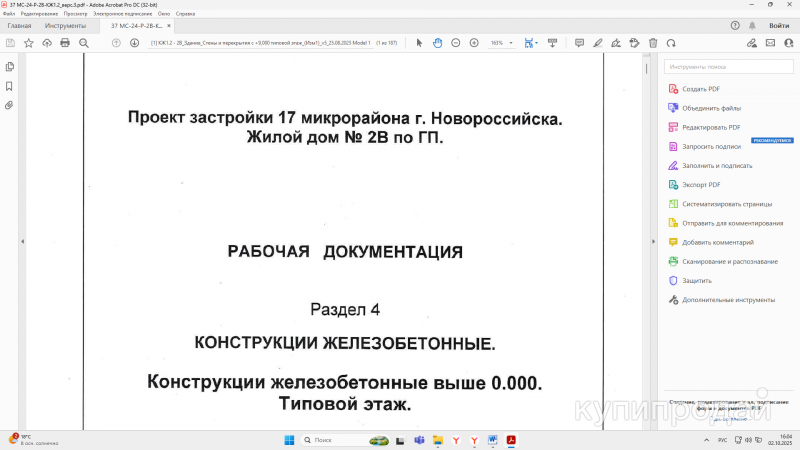The width and height of the screenshot is (800, 450).
Task: Click the vertical document scrollbar thumb
Action: tap(646, 68)
